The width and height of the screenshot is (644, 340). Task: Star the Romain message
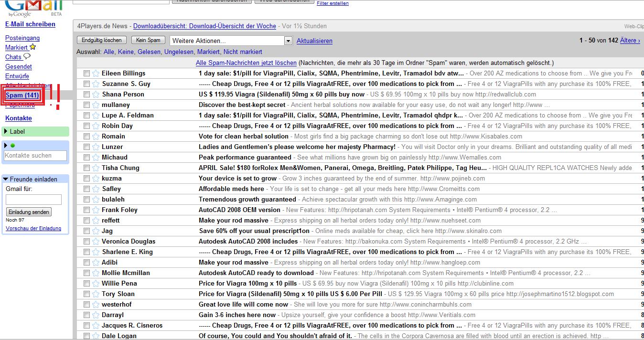pyautogui.click(x=96, y=137)
